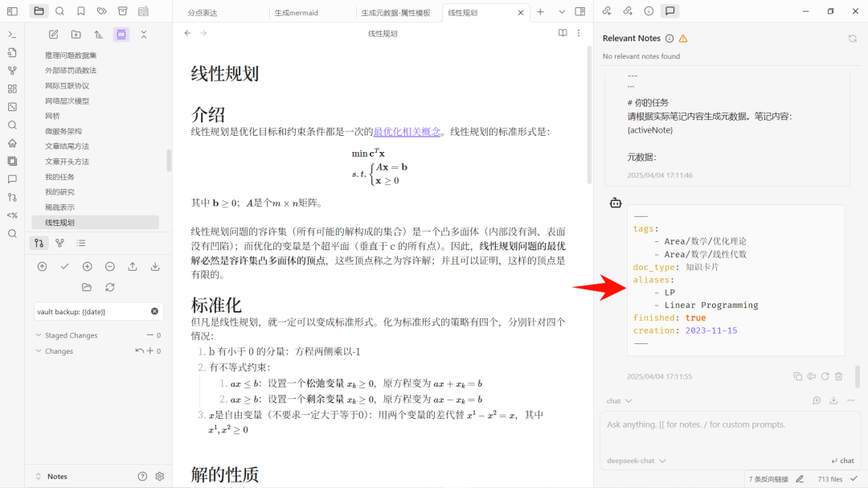Open the tab list dropdown chevron

click(562, 11)
